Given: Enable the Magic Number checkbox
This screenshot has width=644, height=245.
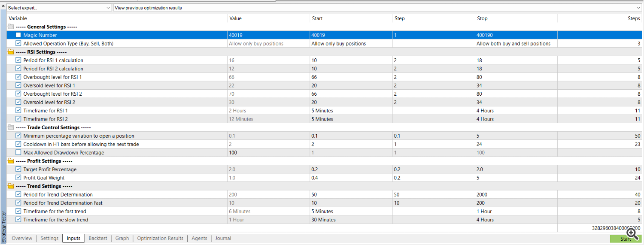Looking at the screenshot, I should 18,35.
